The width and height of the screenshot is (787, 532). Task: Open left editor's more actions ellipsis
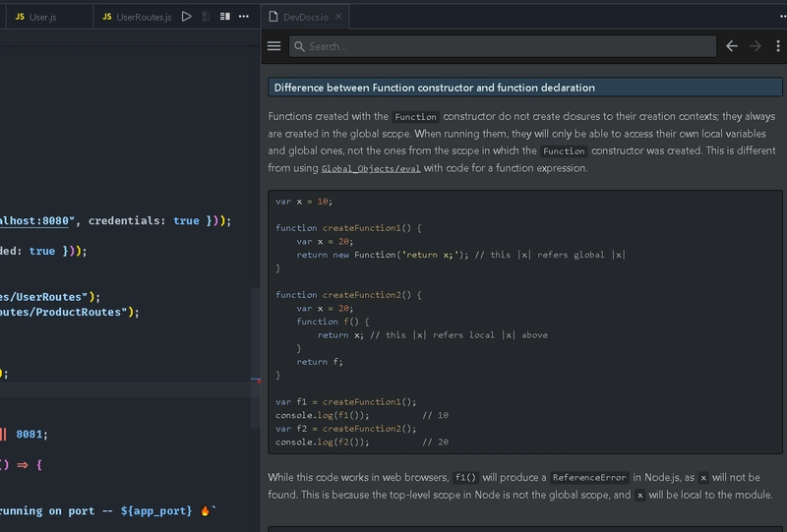tap(244, 17)
